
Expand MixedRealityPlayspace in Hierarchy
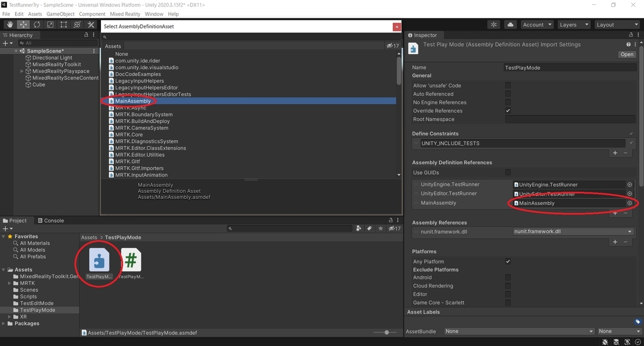tap(22, 71)
